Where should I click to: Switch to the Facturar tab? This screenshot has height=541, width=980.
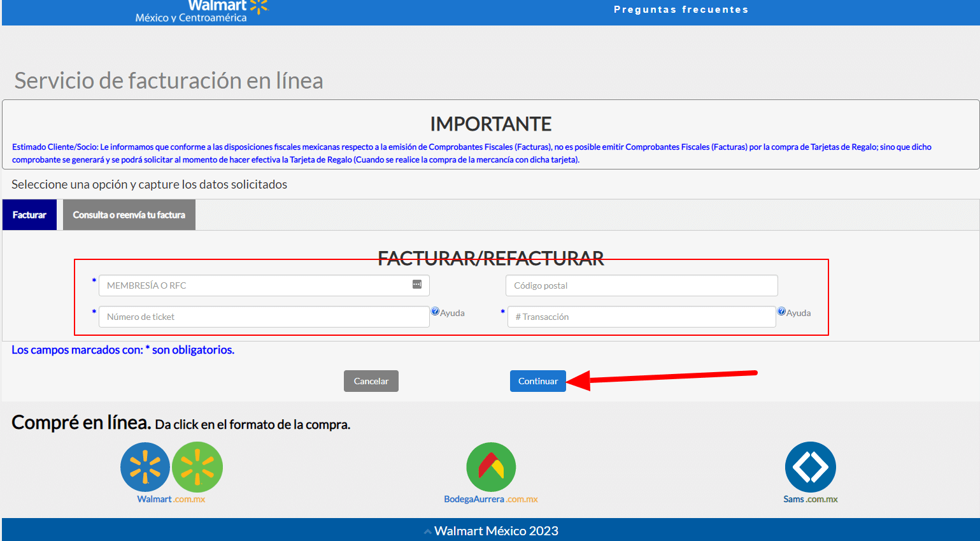coord(28,215)
